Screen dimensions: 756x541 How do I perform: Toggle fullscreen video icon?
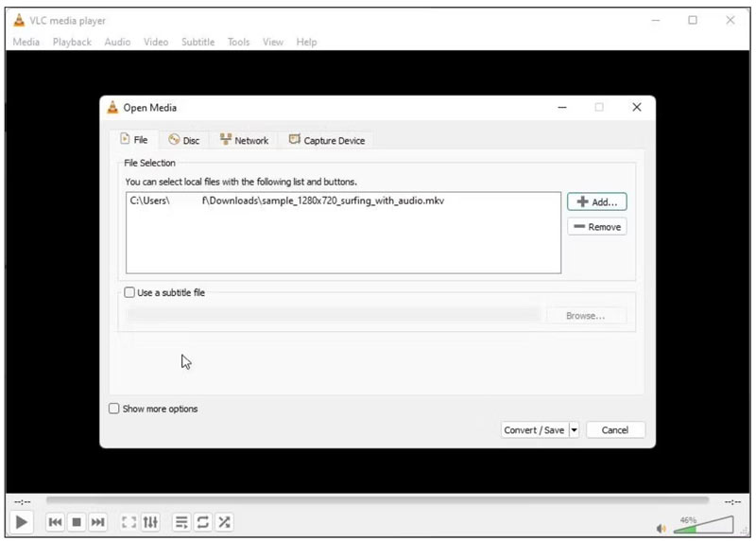[x=129, y=522]
